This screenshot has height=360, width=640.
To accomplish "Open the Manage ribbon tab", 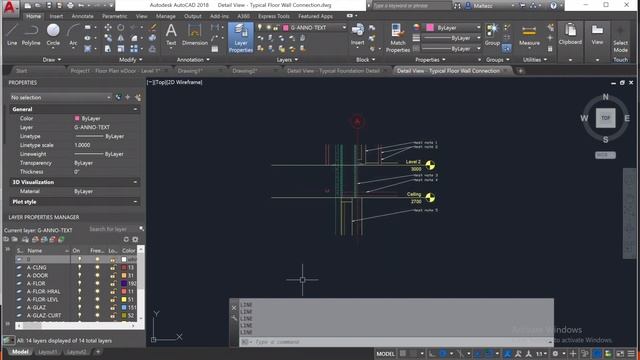I will click(166, 16).
